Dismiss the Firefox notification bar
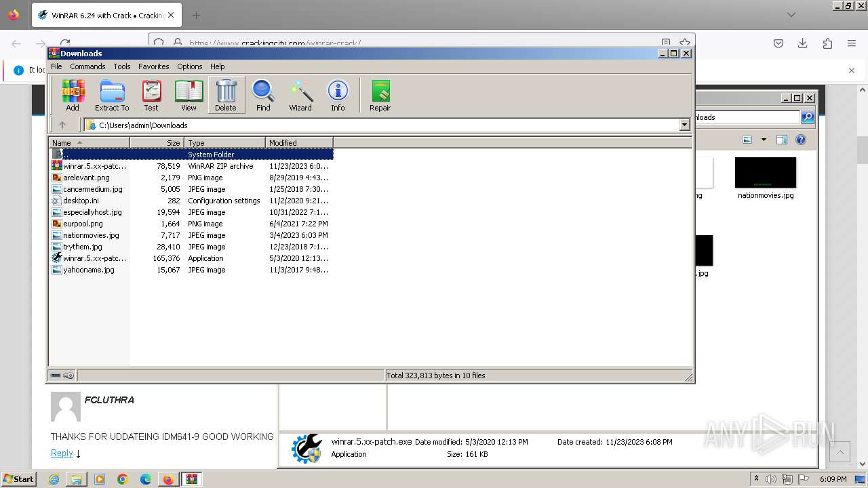Image resolution: width=868 pixels, height=488 pixels. tap(852, 70)
